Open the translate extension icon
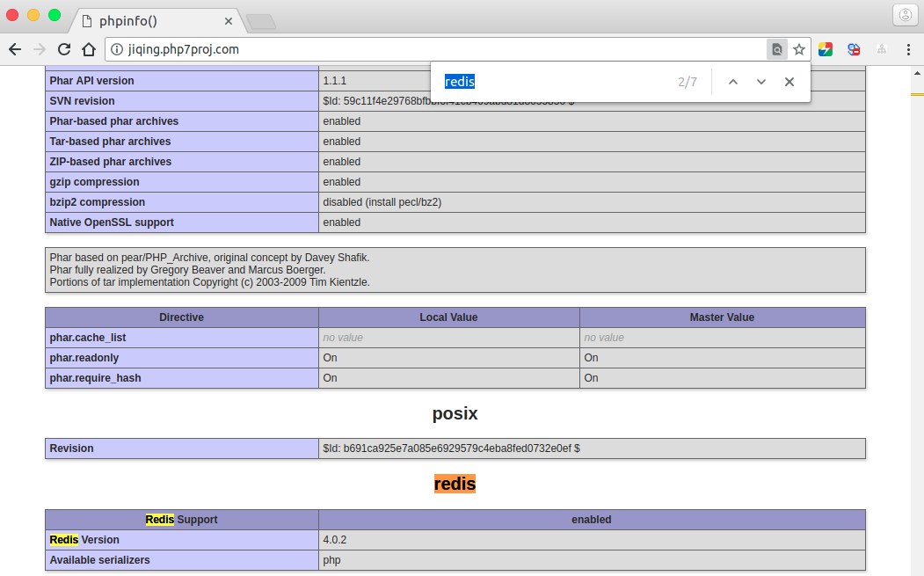 point(854,49)
